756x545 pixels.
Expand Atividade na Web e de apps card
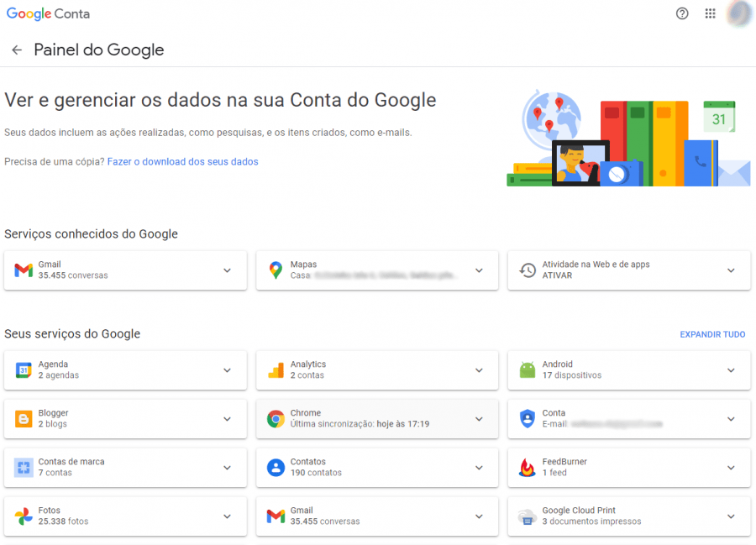tap(731, 270)
